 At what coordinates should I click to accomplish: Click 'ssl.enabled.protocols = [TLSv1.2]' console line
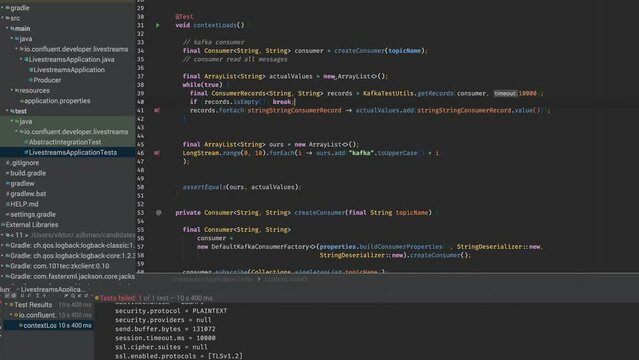coord(178,356)
